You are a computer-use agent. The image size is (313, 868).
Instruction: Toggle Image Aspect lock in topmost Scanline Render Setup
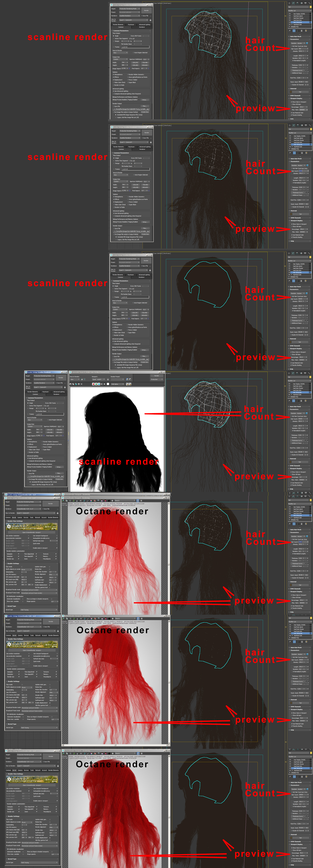(x=129, y=68)
